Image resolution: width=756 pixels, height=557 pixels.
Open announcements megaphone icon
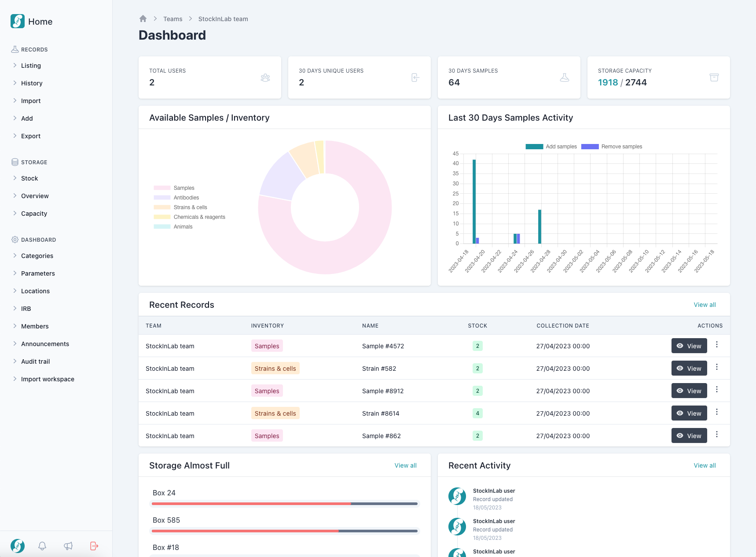[x=68, y=546]
